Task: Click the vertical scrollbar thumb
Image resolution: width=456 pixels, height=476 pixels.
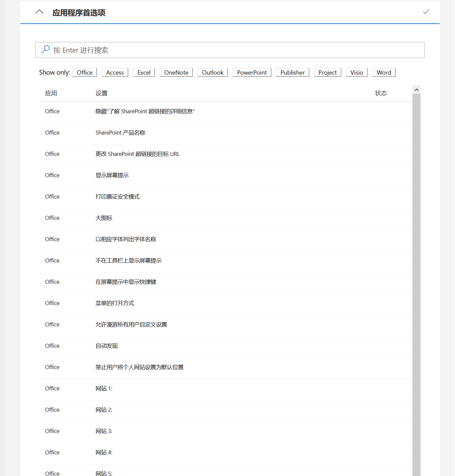Action: coord(416,285)
